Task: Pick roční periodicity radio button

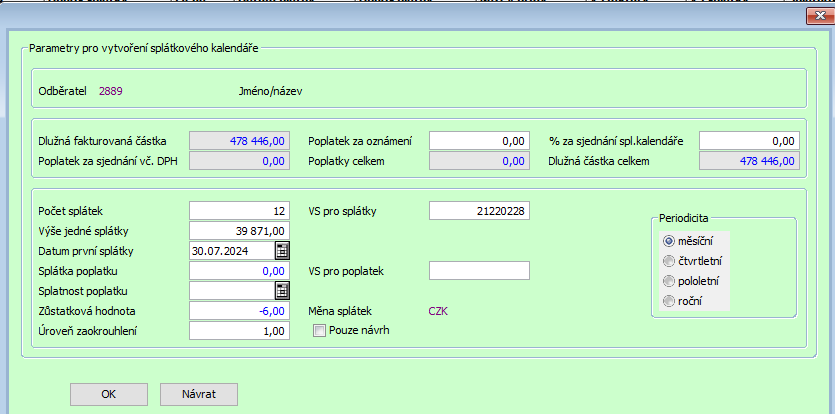Action: point(668,301)
